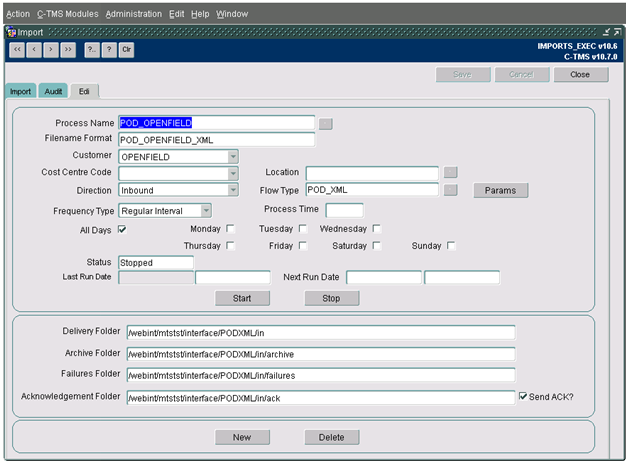Image resolution: width=626 pixels, height=463 pixels.
Task: Click the Process Time field
Action: point(344,210)
